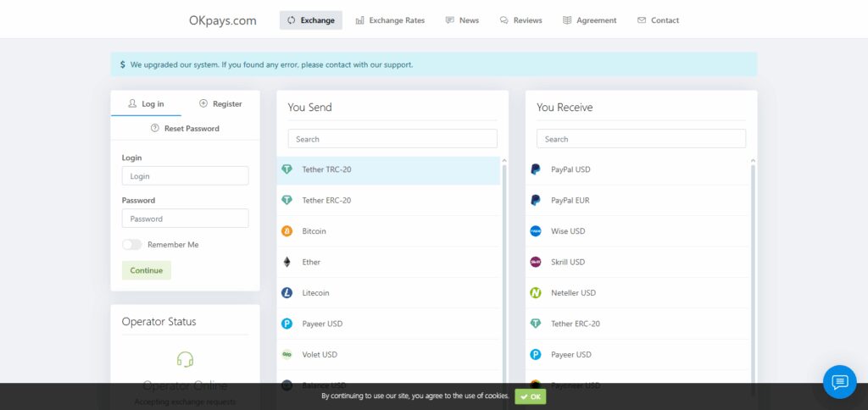Open the Reviews page
Viewport: 868px width, 410px height.
point(521,20)
